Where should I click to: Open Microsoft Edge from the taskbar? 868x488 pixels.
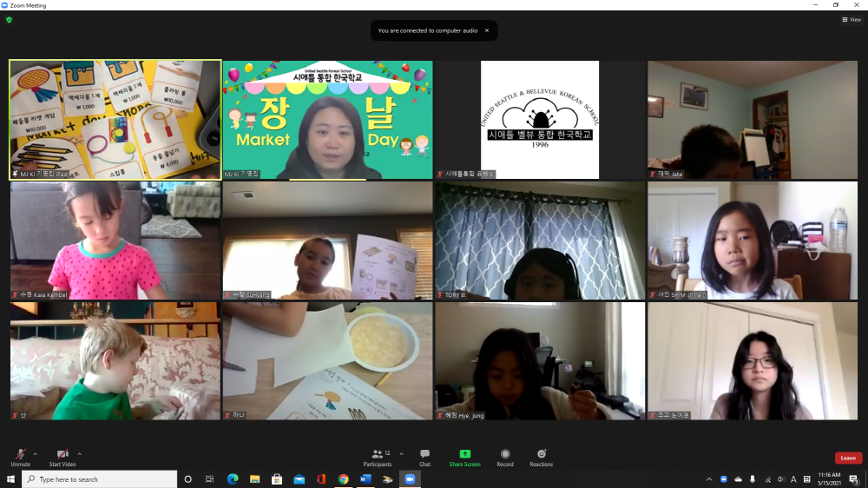(x=233, y=479)
